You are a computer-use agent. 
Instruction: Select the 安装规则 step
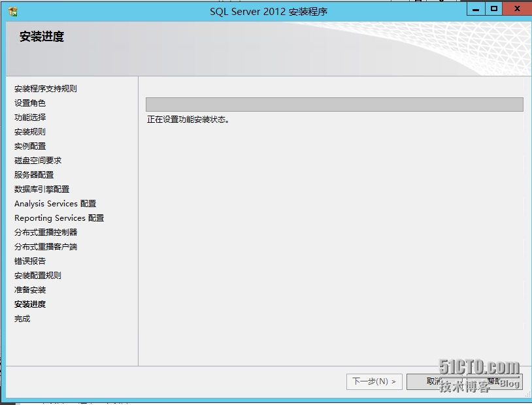pos(29,131)
